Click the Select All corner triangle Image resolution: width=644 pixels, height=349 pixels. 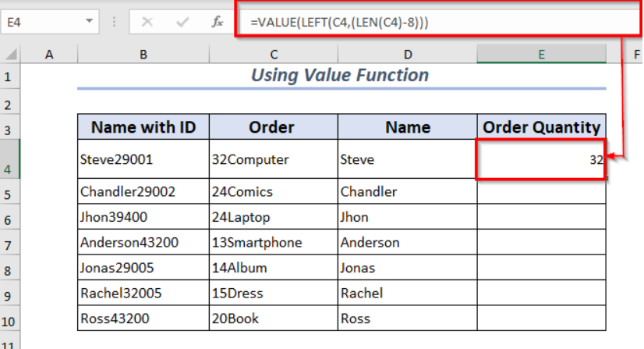pyautogui.click(x=12, y=54)
